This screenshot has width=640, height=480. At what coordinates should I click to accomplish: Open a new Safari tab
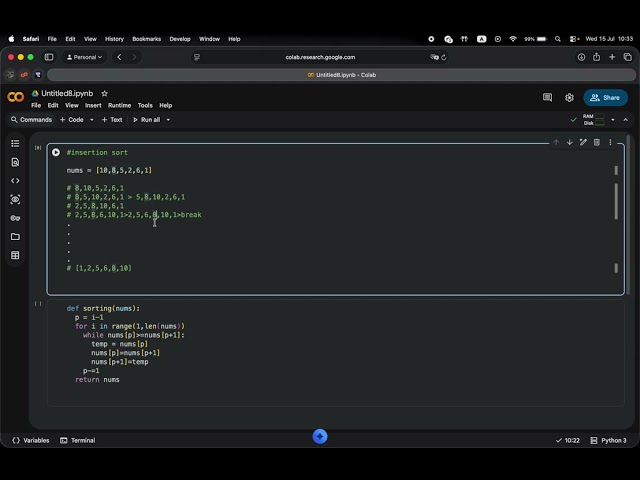point(612,57)
